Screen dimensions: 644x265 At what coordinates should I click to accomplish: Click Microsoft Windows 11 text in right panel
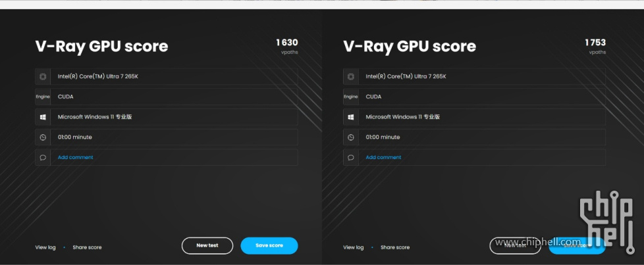403,117
